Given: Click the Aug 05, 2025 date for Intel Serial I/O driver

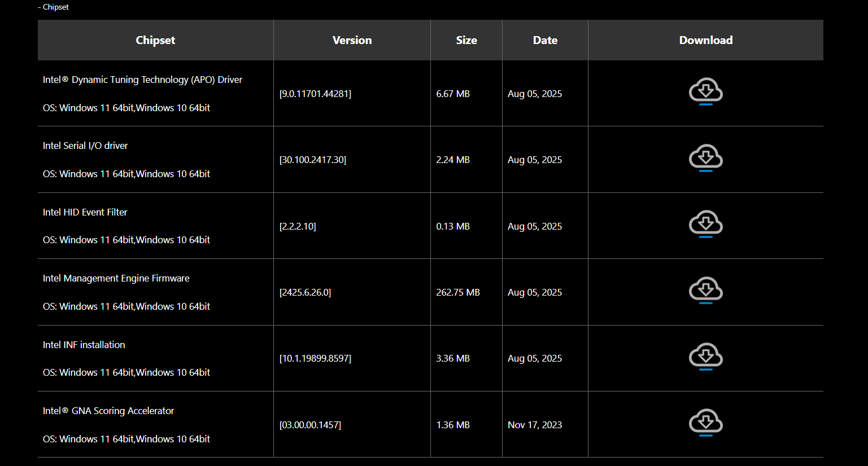Looking at the screenshot, I should [x=535, y=160].
